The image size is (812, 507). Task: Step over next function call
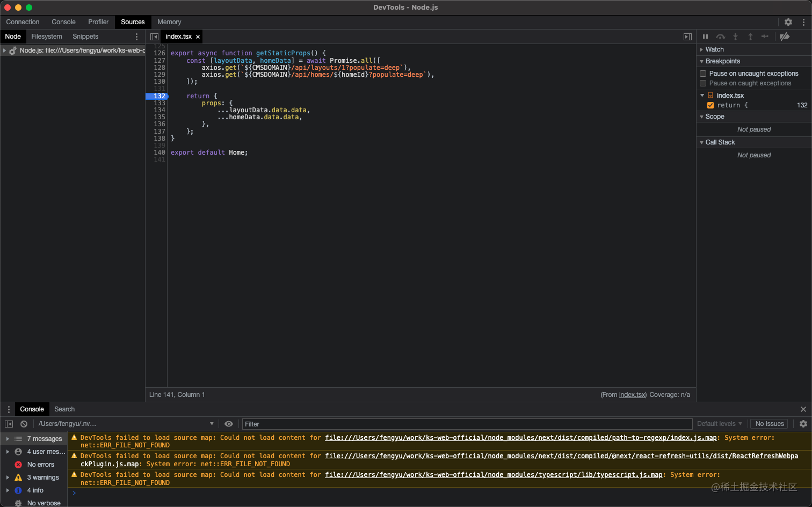721,37
